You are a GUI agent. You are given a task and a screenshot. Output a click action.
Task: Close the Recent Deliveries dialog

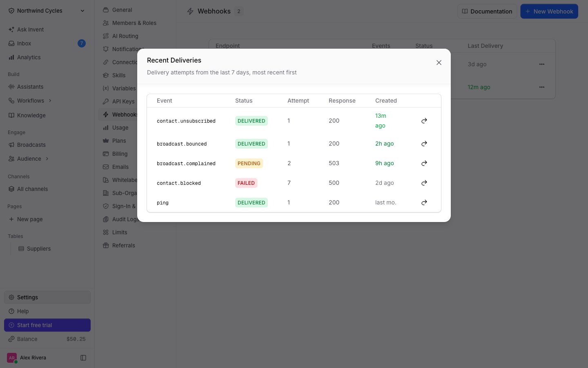(x=439, y=63)
